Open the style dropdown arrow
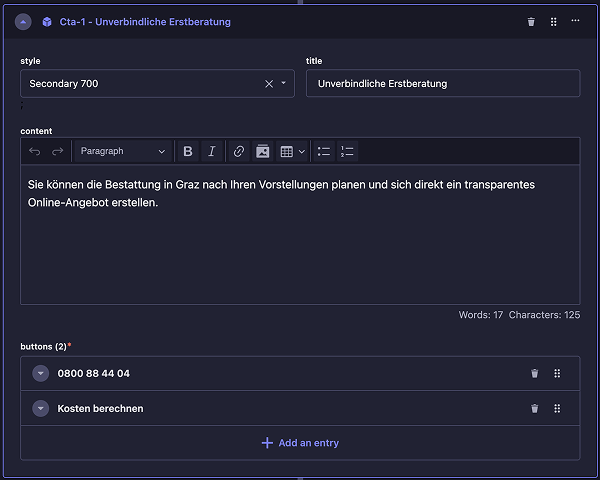 pos(284,83)
